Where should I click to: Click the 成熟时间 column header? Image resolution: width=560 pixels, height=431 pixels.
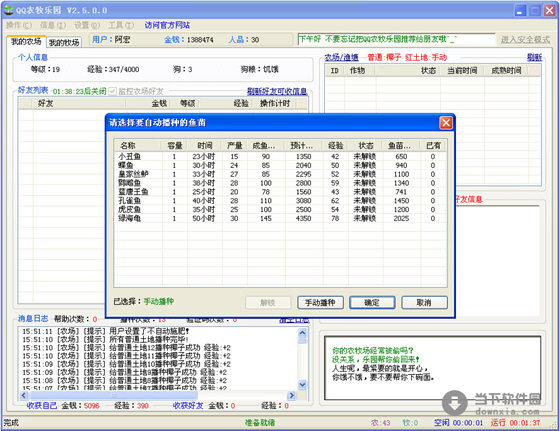click(506, 70)
